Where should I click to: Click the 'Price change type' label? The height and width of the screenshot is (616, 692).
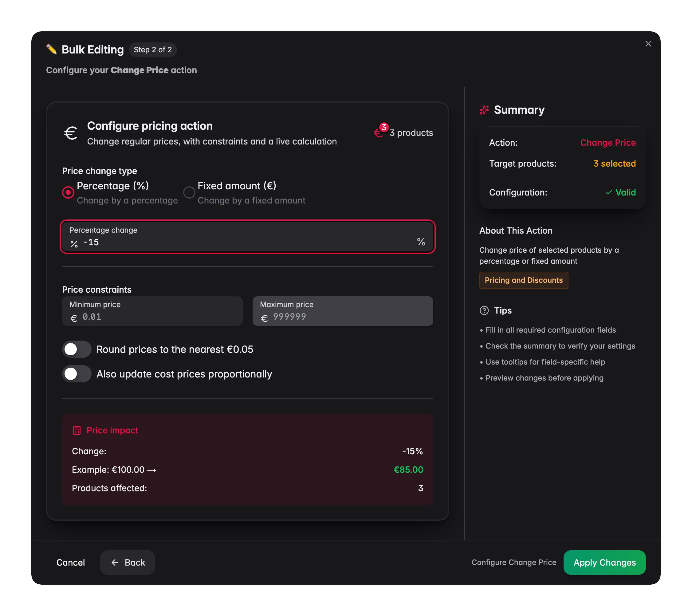click(x=99, y=171)
